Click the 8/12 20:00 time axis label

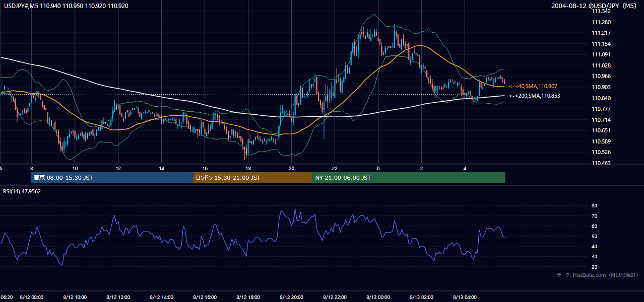pos(292,297)
